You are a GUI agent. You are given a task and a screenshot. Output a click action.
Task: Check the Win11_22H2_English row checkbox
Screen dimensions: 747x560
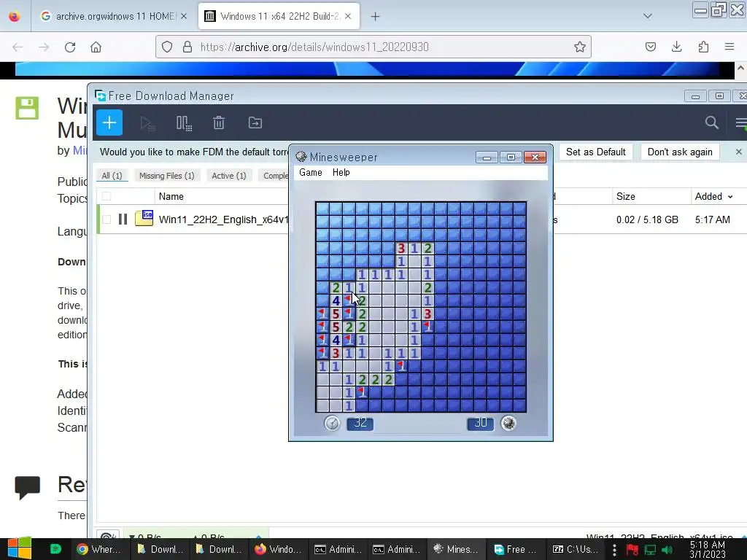pyautogui.click(x=107, y=219)
